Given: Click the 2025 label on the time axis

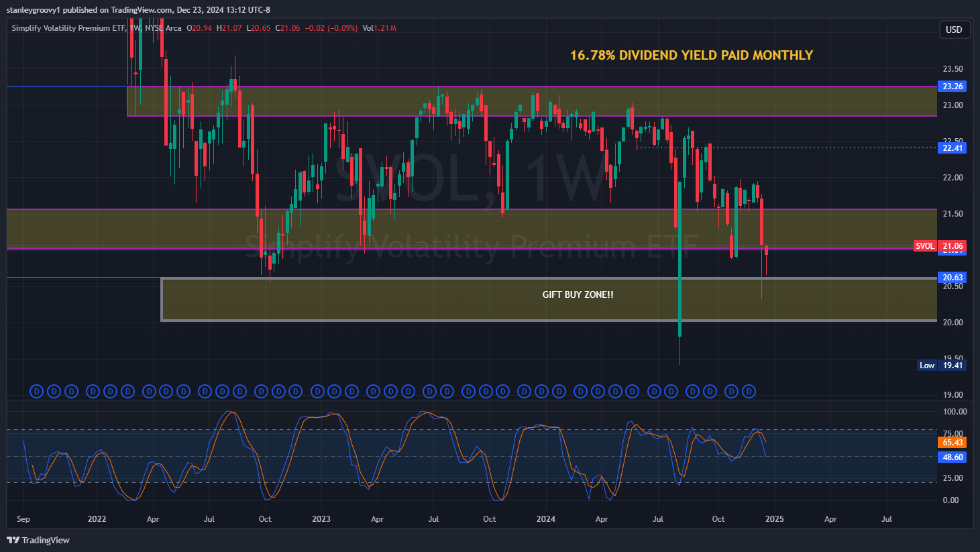Looking at the screenshot, I should (x=775, y=519).
